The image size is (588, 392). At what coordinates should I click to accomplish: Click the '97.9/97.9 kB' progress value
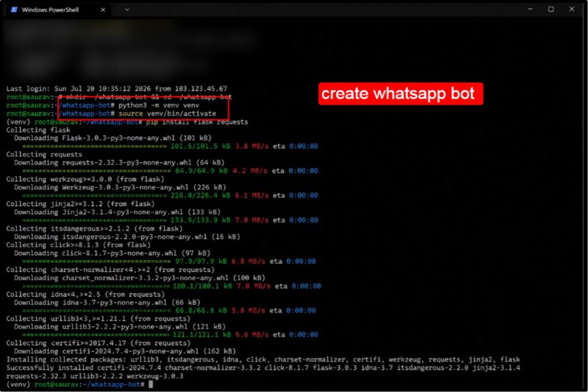tap(201, 262)
